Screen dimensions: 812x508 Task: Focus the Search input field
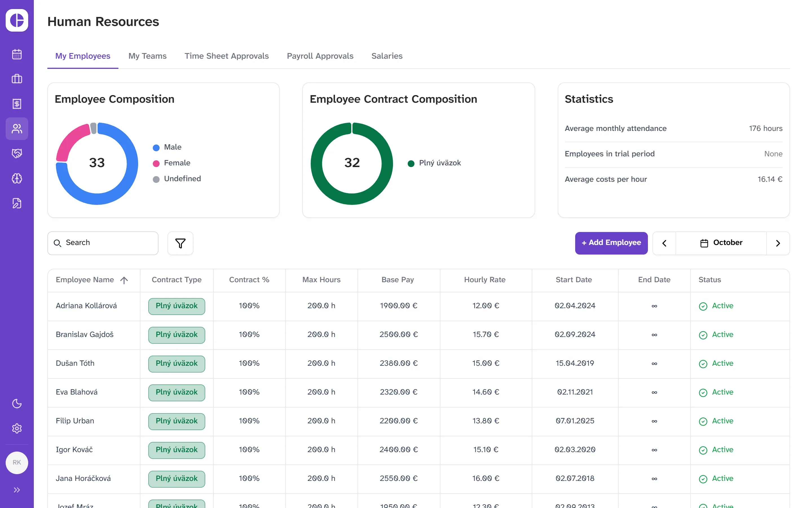tap(103, 243)
